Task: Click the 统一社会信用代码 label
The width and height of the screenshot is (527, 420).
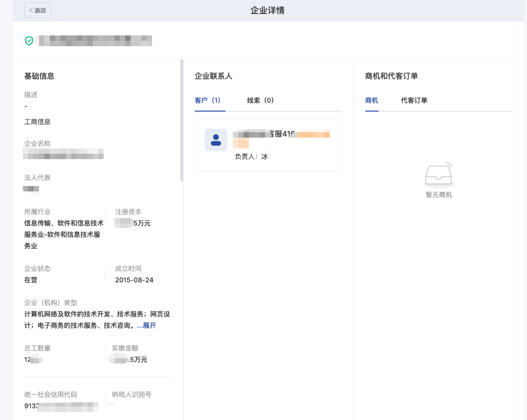Action: click(50, 394)
